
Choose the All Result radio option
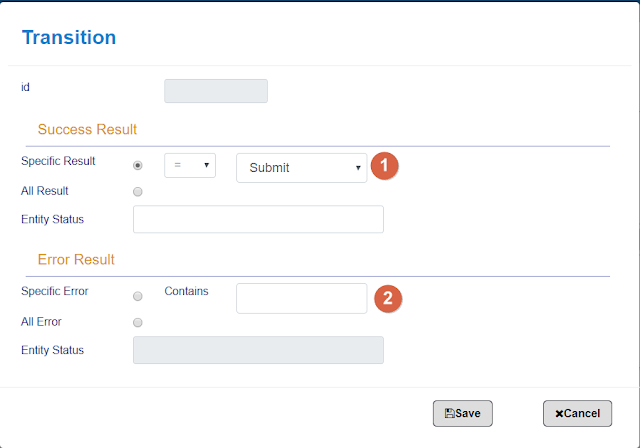coord(138,191)
